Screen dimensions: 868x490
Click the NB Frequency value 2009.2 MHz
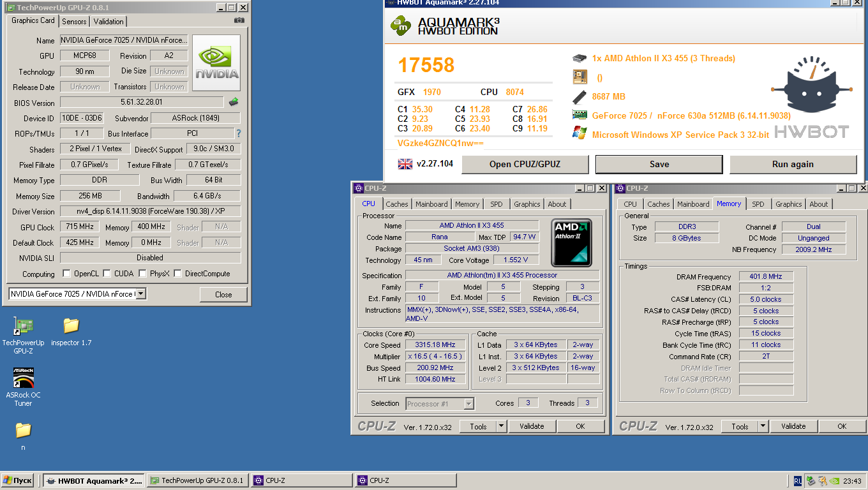(814, 249)
